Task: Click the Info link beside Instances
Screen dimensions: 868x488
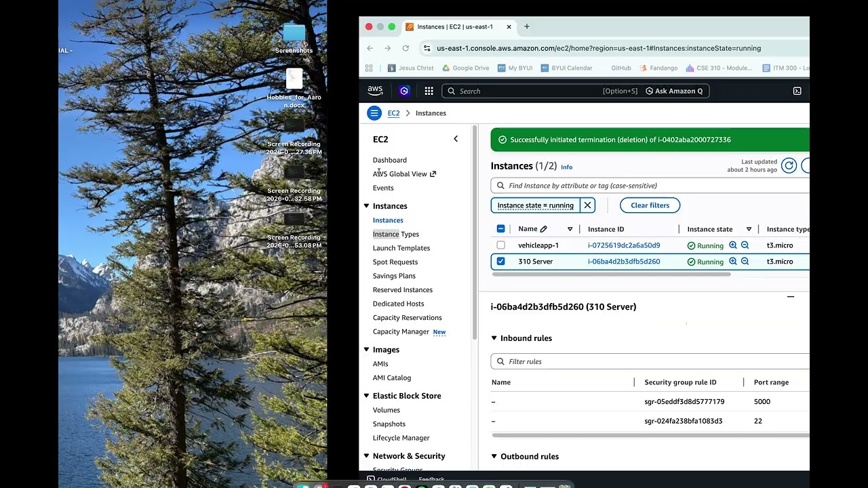Action: click(x=566, y=167)
